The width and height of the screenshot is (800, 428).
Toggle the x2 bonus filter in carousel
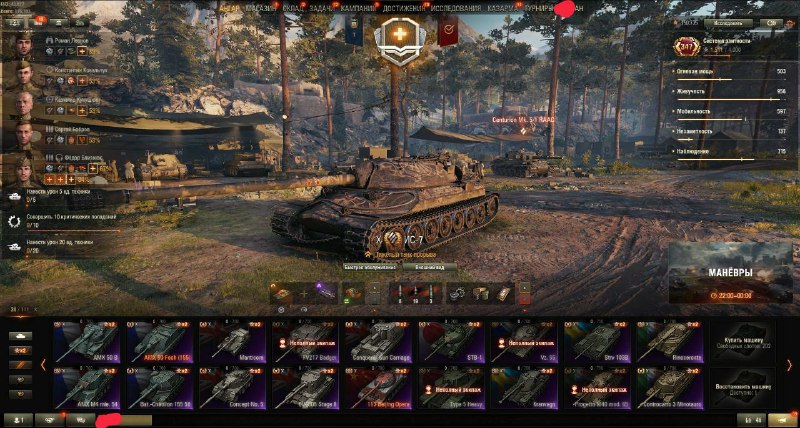click(x=20, y=351)
